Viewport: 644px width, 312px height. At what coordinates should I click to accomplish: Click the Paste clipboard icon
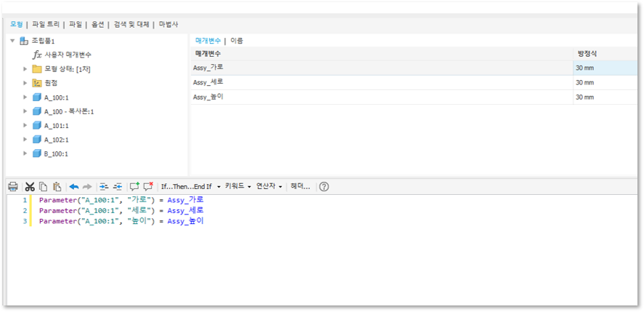click(x=57, y=186)
